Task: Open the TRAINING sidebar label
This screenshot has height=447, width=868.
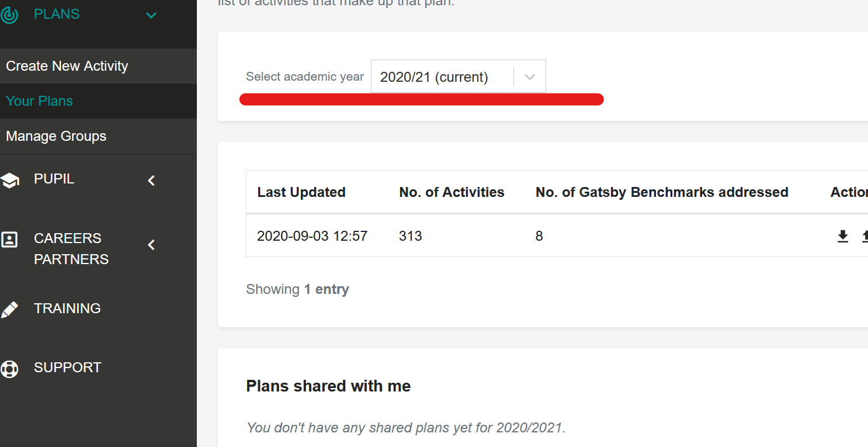Action: (x=67, y=308)
